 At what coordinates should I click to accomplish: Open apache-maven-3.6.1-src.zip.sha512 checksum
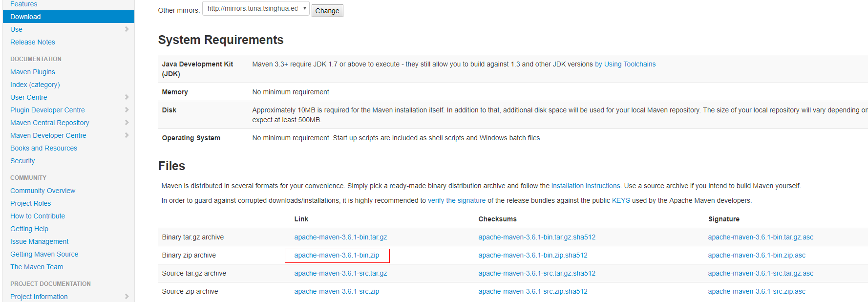[533, 291]
